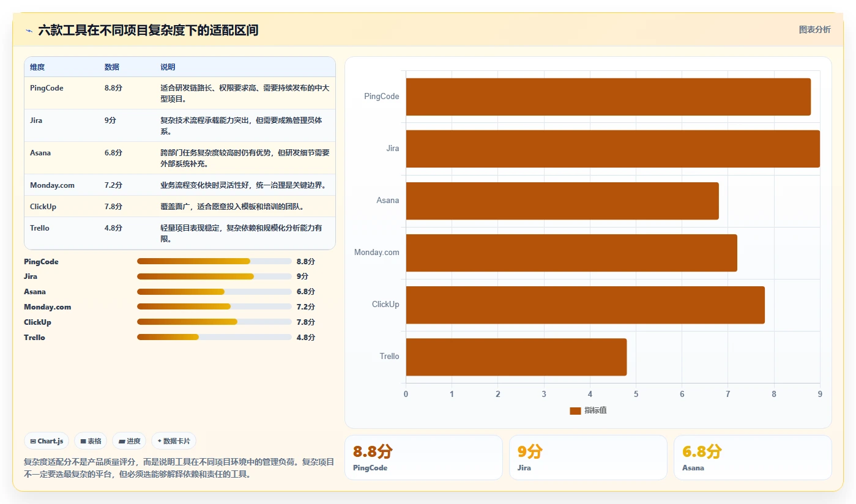
Task: Open the 6.8分 Asana data card
Action: tap(753, 458)
